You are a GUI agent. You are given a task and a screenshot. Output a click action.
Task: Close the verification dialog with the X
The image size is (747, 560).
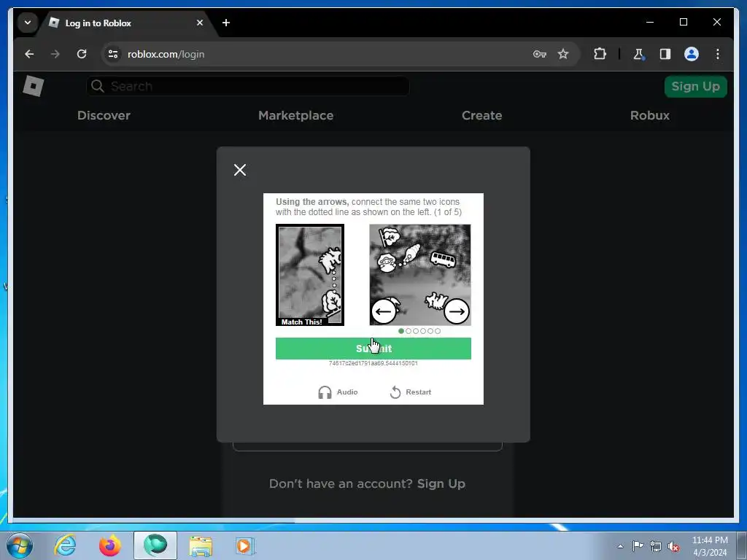click(x=240, y=170)
